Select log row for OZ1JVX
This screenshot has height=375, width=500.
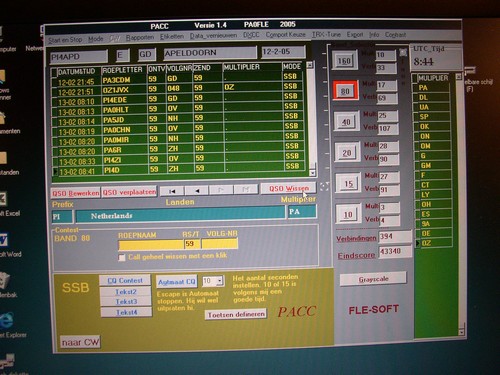coord(178,89)
